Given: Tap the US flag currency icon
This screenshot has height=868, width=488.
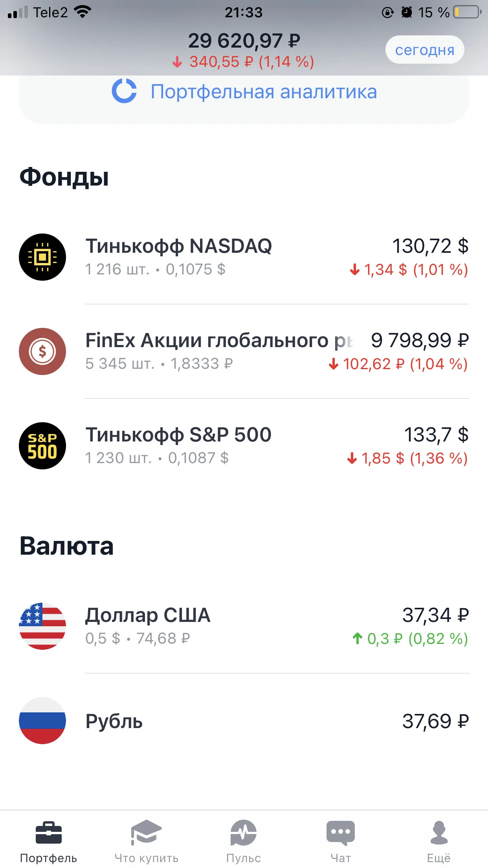Looking at the screenshot, I should [x=42, y=626].
